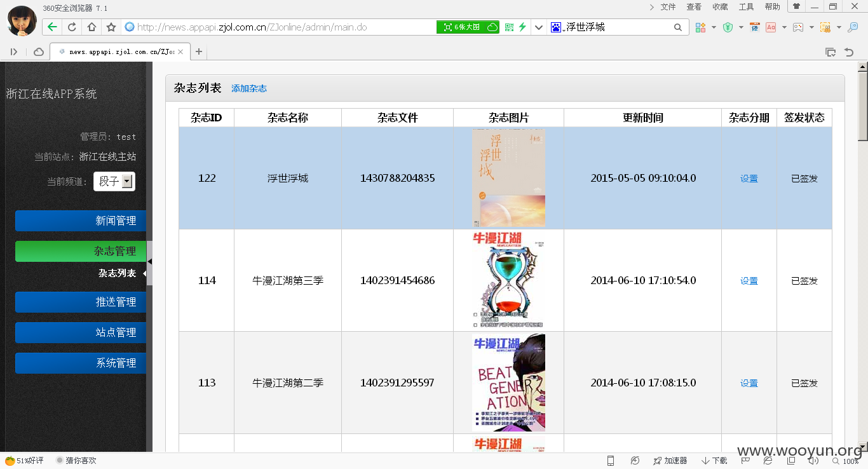Click 加速器 accelerator in status bar
This screenshot has width=868, height=469.
670,461
